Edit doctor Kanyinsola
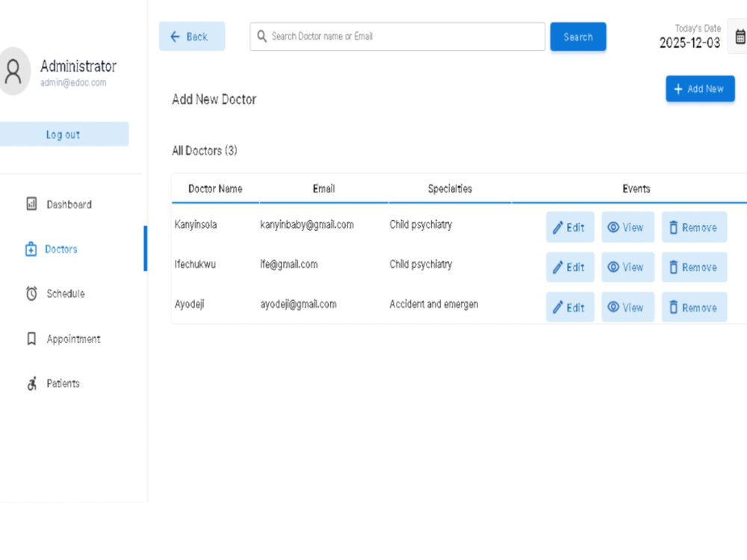The height and width of the screenshot is (560, 747). tap(570, 227)
